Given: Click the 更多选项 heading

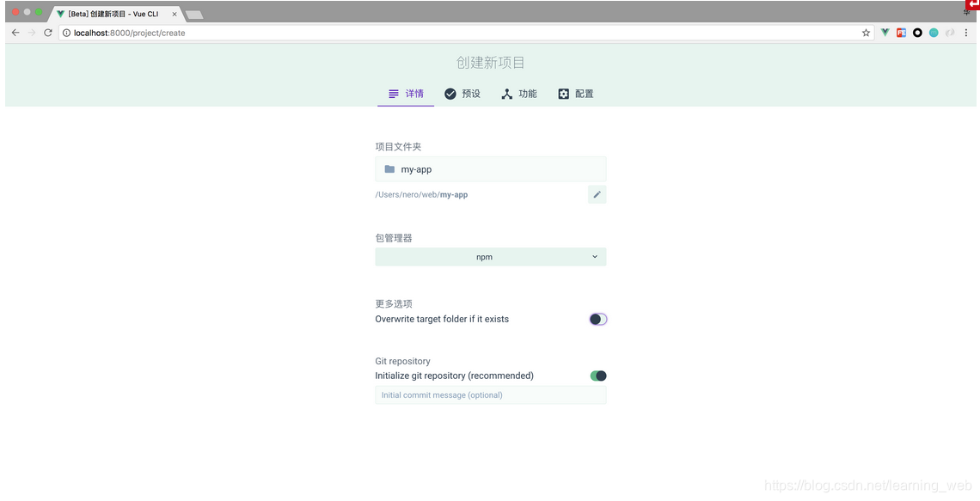Looking at the screenshot, I should tap(394, 304).
